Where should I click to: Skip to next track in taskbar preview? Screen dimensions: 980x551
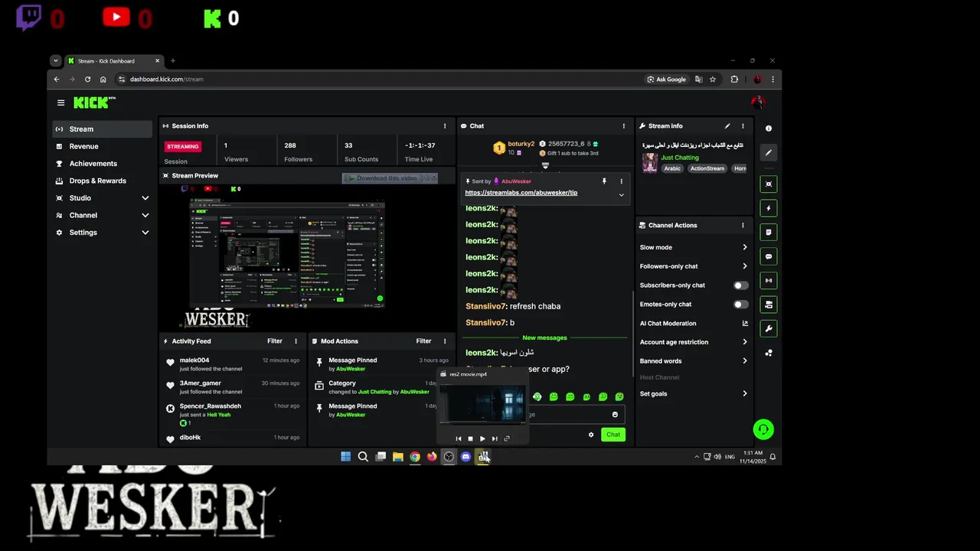(x=495, y=439)
